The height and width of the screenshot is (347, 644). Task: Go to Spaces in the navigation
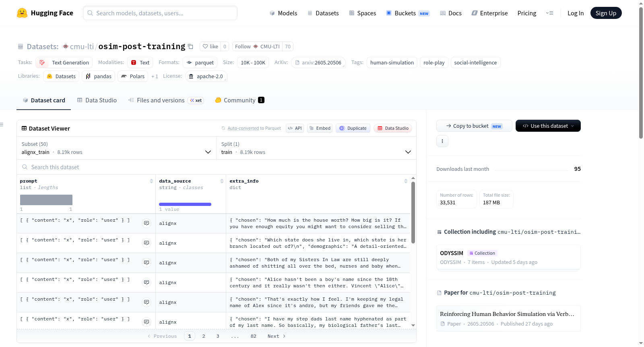coord(363,13)
